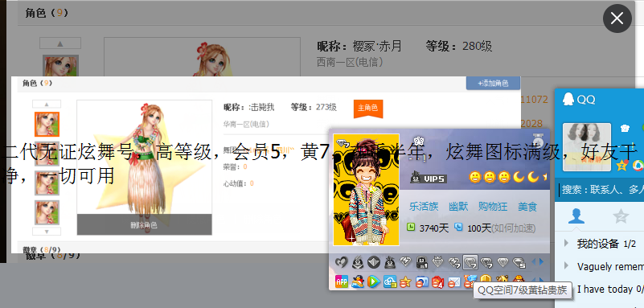Click the 幽默 tag
Viewport: 644px width, 308px height.
458,206
